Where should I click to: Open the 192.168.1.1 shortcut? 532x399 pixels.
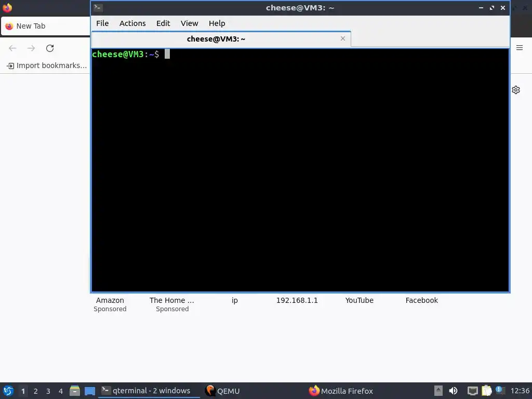click(x=297, y=300)
